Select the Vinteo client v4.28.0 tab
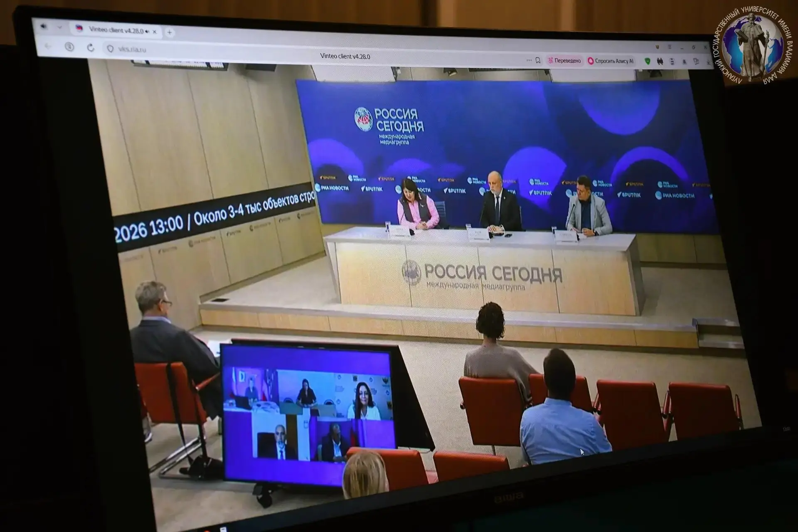This screenshot has width=798, height=532. pyautogui.click(x=116, y=30)
